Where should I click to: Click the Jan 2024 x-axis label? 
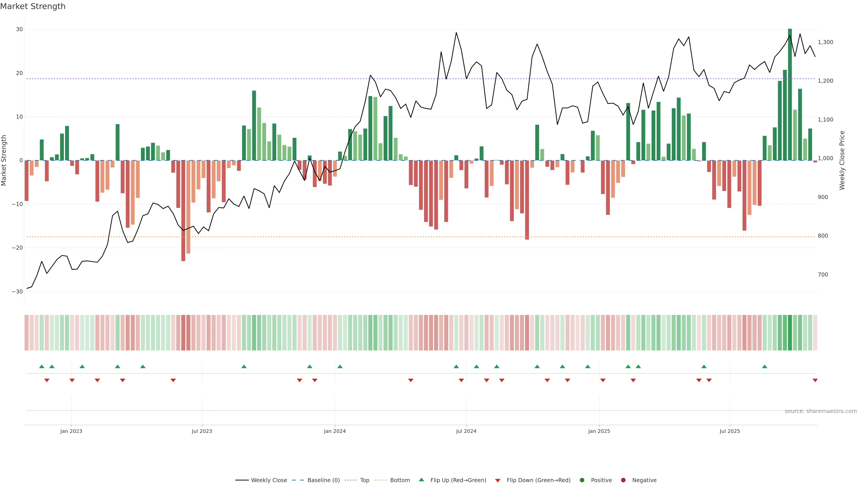point(335,431)
